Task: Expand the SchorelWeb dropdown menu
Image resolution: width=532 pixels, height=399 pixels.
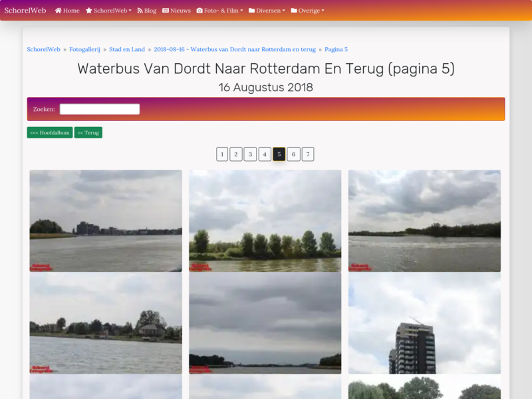Action: click(x=108, y=11)
